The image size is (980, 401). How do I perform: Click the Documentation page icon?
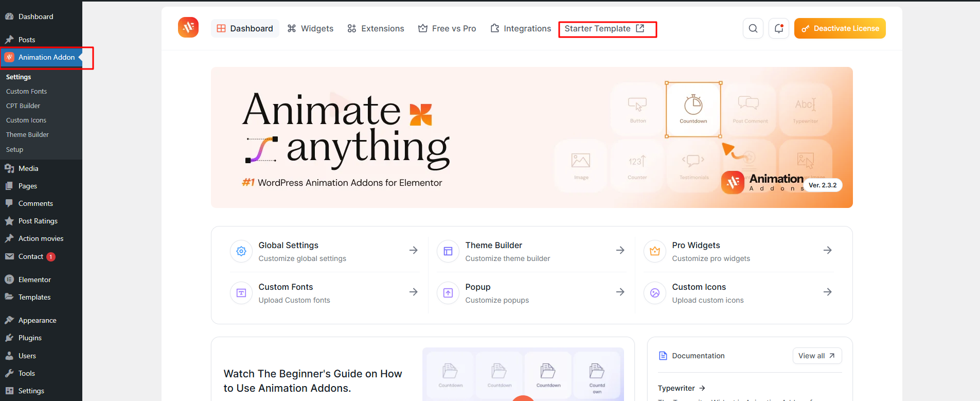tap(663, 356)
